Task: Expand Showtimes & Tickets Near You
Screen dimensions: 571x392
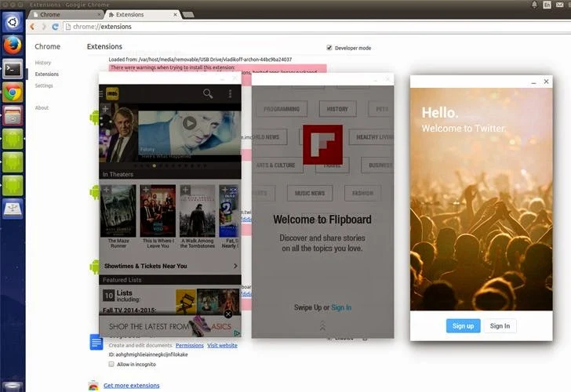Action: point(170,266)
